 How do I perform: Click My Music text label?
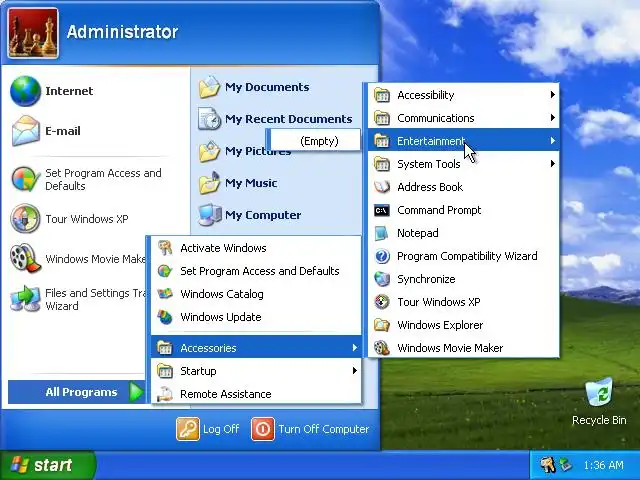coord(251,183)
